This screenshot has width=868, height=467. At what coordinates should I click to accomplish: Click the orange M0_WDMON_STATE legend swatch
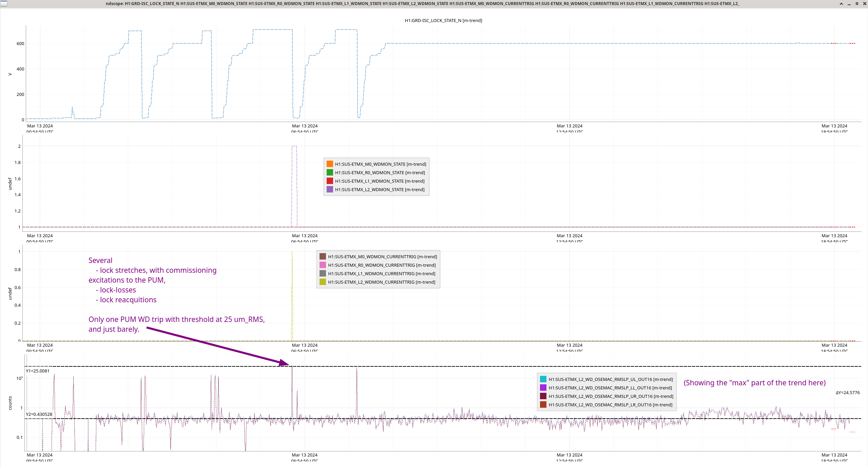tap(330, 164)
